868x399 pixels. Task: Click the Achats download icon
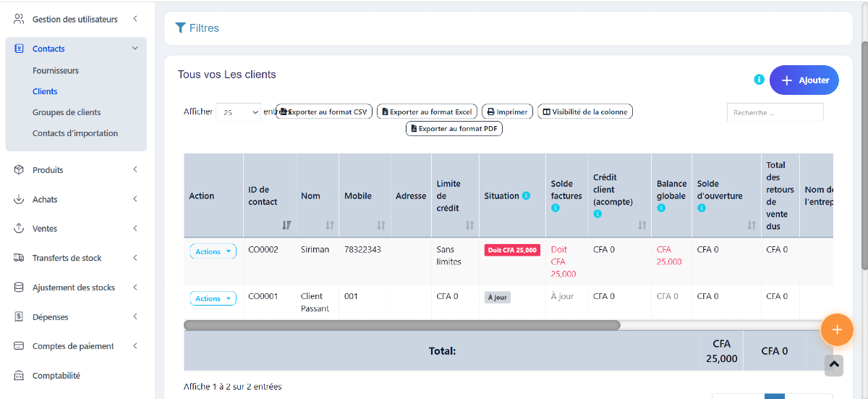(x=19, y=199)
